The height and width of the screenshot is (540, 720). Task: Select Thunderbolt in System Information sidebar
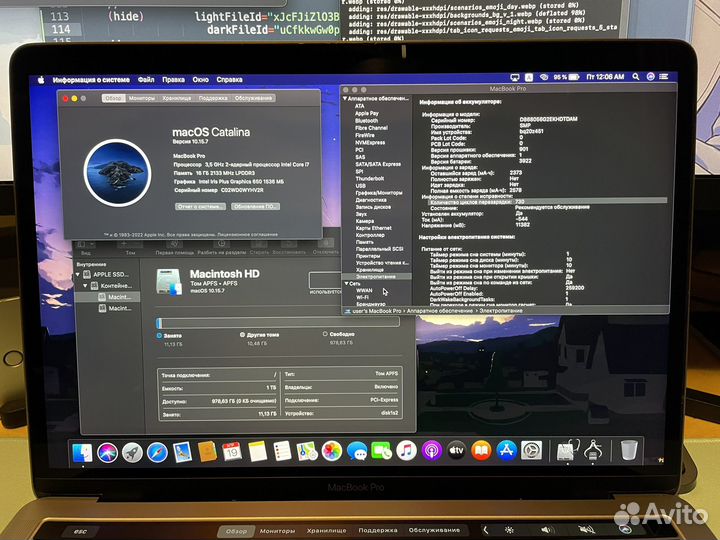[x=370, y=179]
